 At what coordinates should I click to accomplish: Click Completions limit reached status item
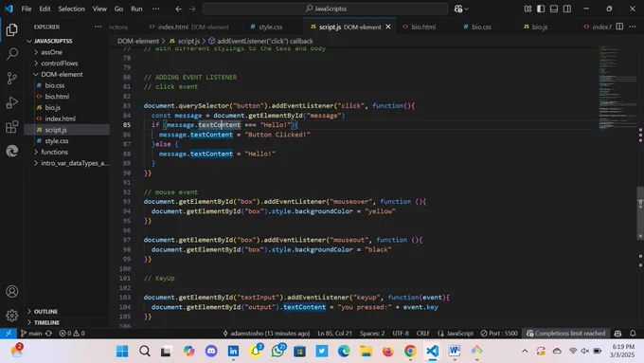tap(565, 333)
